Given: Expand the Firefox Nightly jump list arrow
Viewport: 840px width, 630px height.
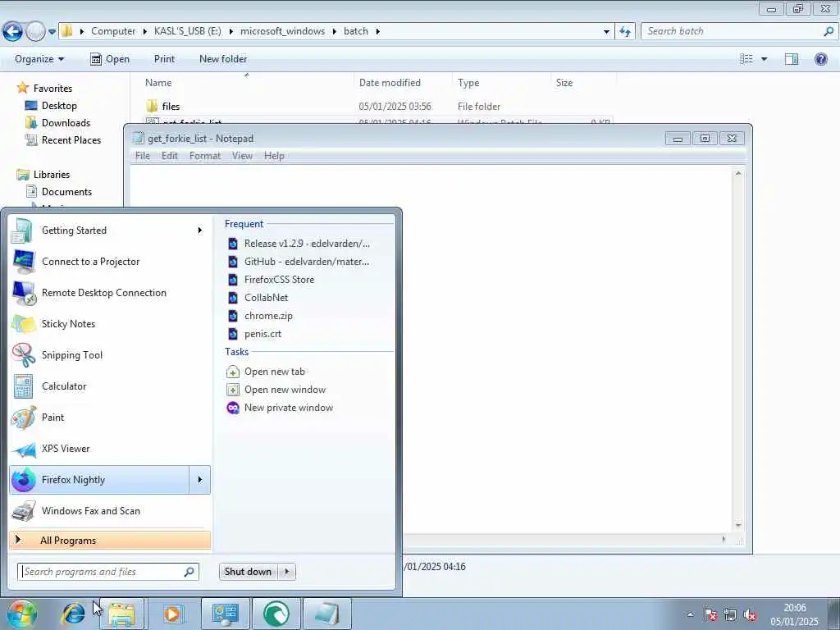Looking at the screenshot, I should (200, 479).
